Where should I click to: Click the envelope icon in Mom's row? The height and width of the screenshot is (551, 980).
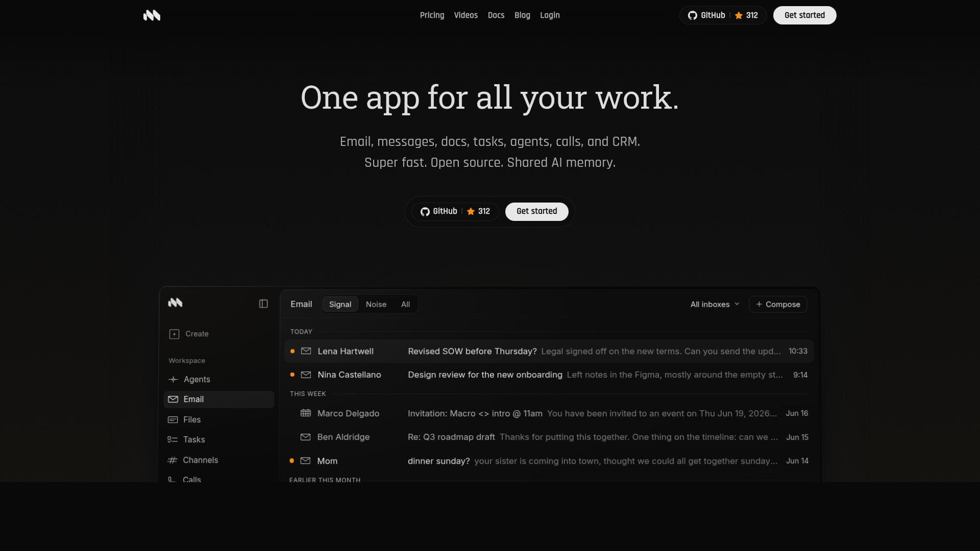(x=306, y=461)
